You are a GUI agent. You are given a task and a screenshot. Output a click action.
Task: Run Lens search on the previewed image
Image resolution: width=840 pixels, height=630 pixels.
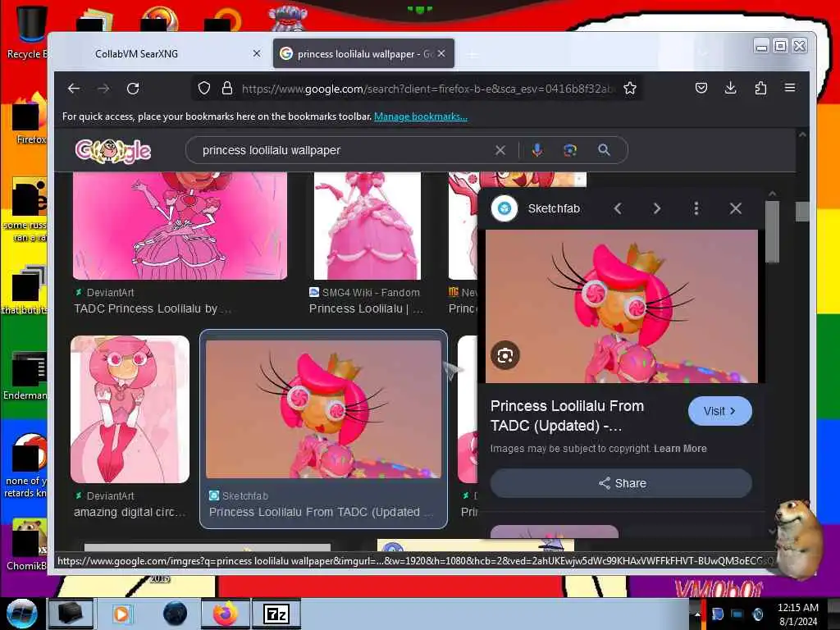tap(505, 355)
